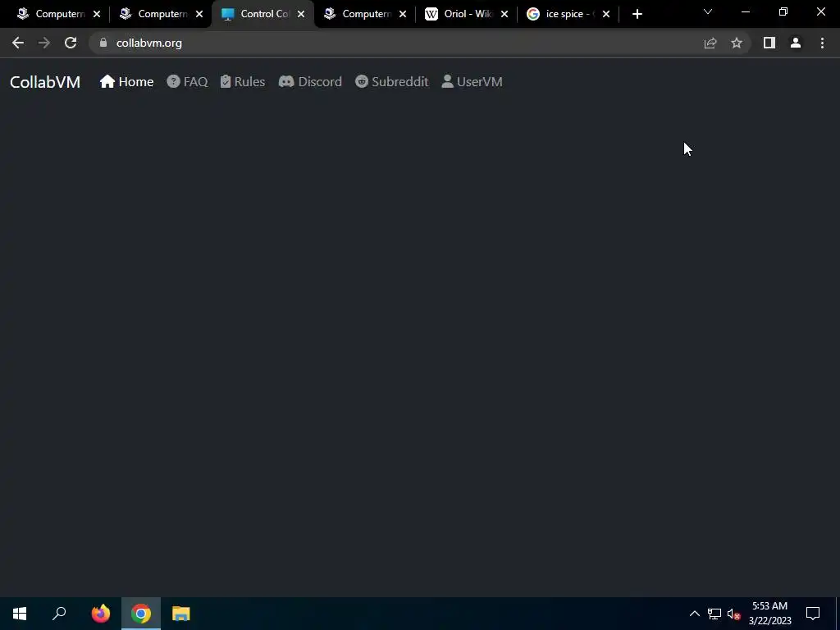Close the ice spice tab
This screenshot has width=840, height=630.
pos(606,15)
